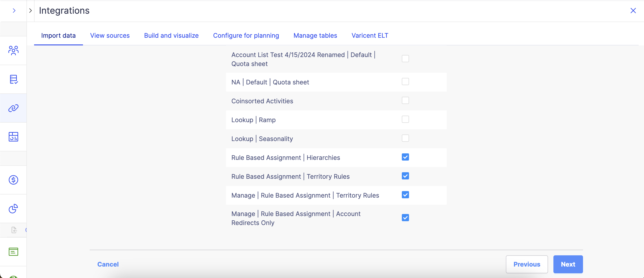Viewport: 644px width, 278px height.
Task: Open the Configure for planning tab
Action: point(246,35)
